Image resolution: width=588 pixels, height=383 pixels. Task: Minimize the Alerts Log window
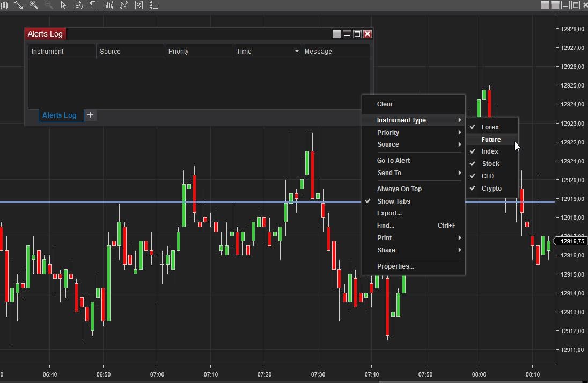(x=347, y=34)
